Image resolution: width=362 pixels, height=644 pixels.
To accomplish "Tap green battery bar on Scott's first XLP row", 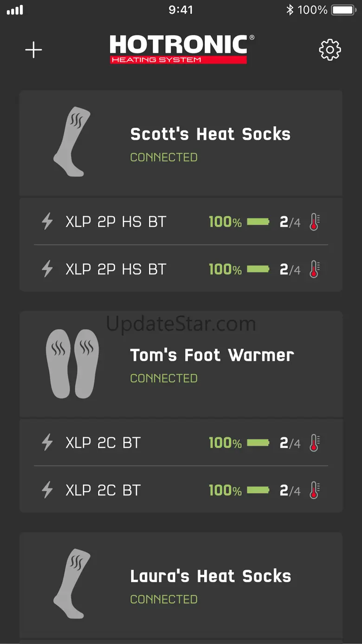I will [258, 222].
